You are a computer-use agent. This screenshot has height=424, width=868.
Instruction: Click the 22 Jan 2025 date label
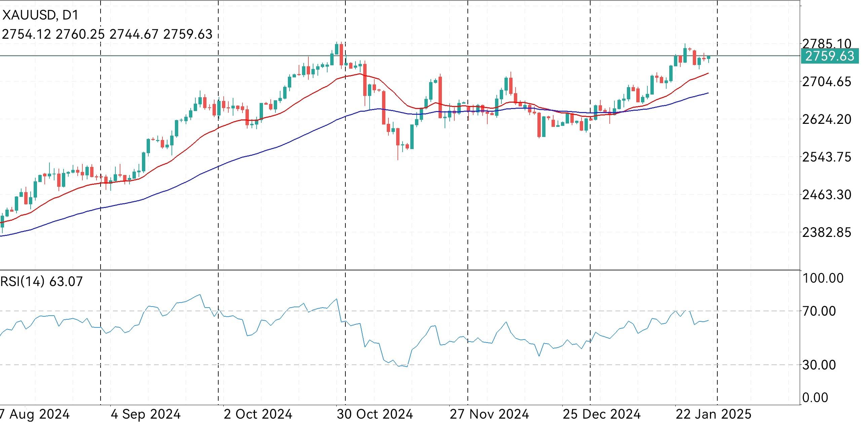(714, 414)
